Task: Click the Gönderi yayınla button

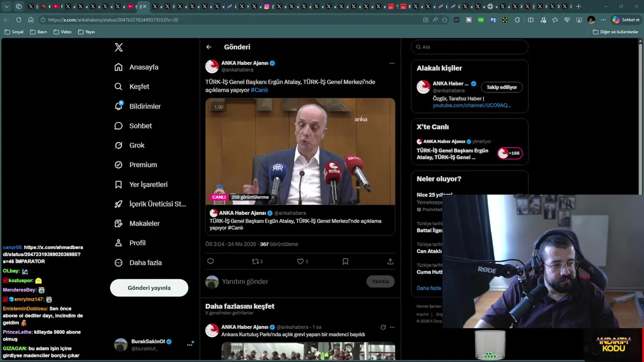Action: pos(149,288)
